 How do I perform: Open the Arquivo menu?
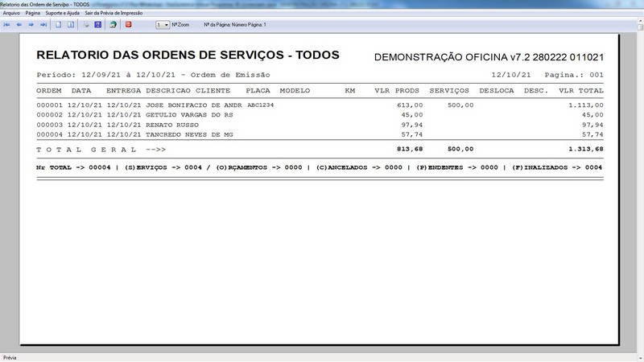(11, 13)
